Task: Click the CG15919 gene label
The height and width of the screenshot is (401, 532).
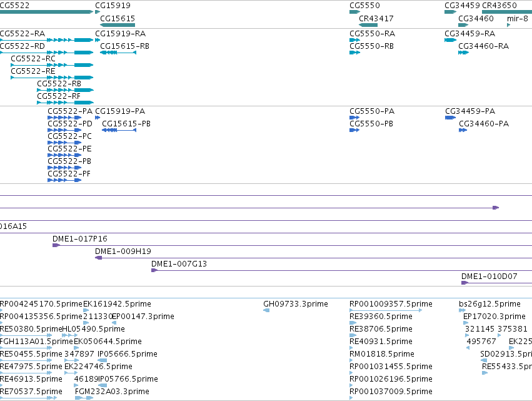Action: 113,6
